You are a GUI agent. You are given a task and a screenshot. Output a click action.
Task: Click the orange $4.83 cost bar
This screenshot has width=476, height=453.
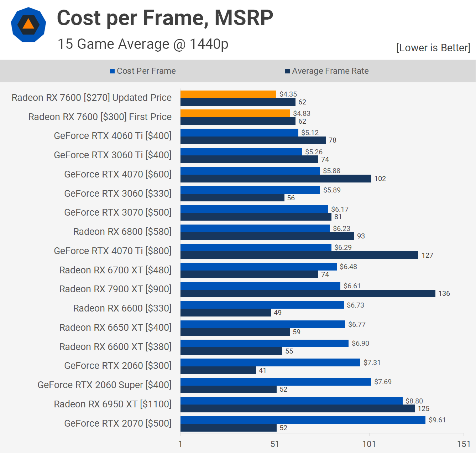tap(235, 113)
